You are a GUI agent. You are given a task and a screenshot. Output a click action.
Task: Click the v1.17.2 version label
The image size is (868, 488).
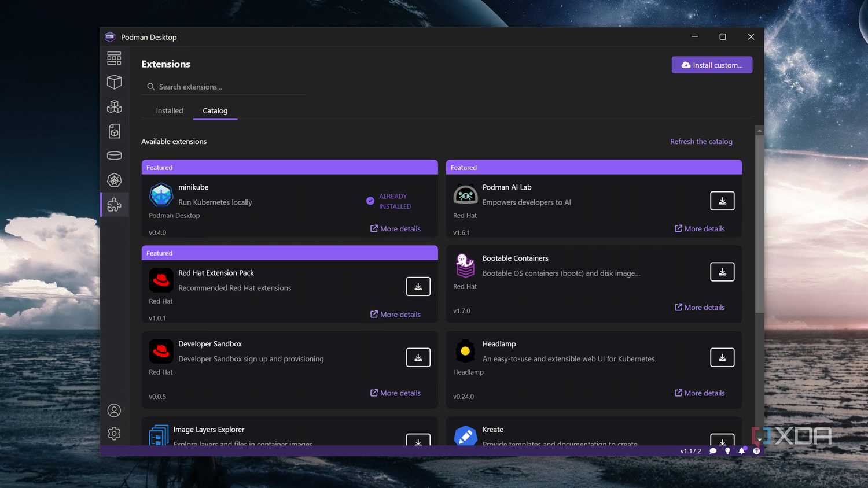coord(690,451)
